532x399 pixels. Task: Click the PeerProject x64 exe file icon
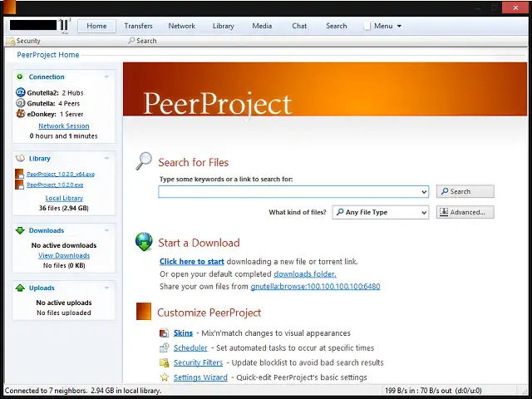tap(19, 174)
